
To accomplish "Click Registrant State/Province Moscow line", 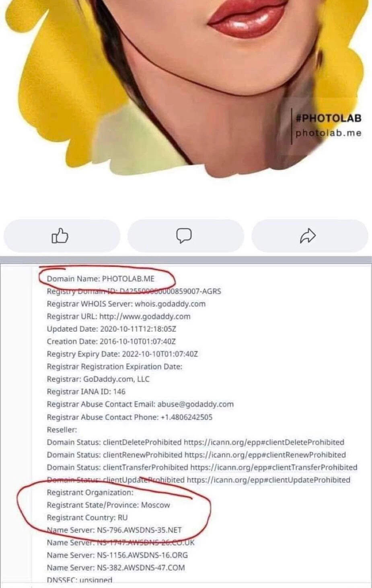I will tap(108, 505).
